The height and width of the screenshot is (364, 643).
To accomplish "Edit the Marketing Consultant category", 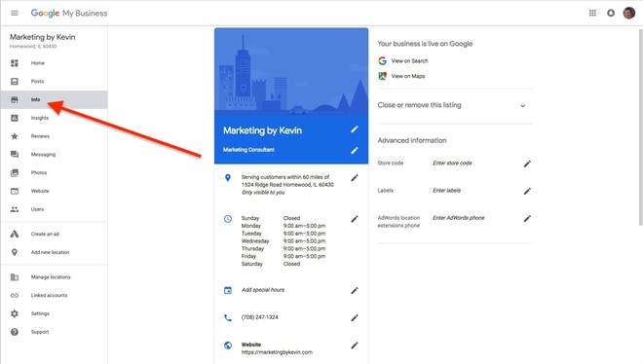I will (x=355, y=150).
